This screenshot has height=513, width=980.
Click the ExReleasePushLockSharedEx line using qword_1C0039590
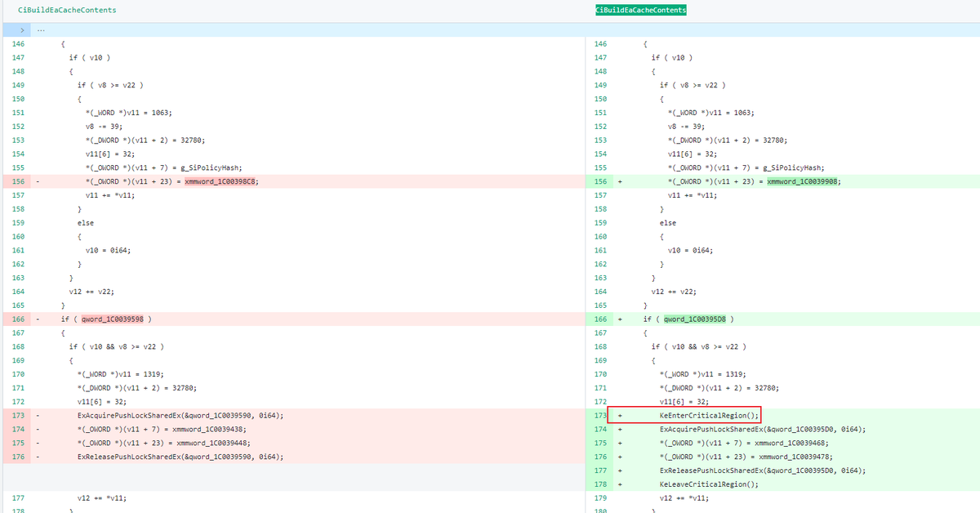point(180,457)
